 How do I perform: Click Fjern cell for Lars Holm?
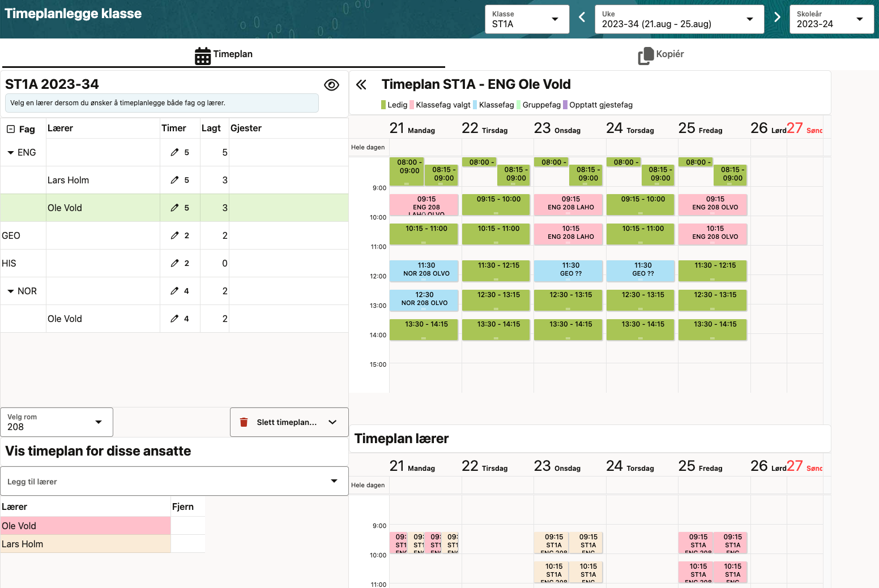188,544
